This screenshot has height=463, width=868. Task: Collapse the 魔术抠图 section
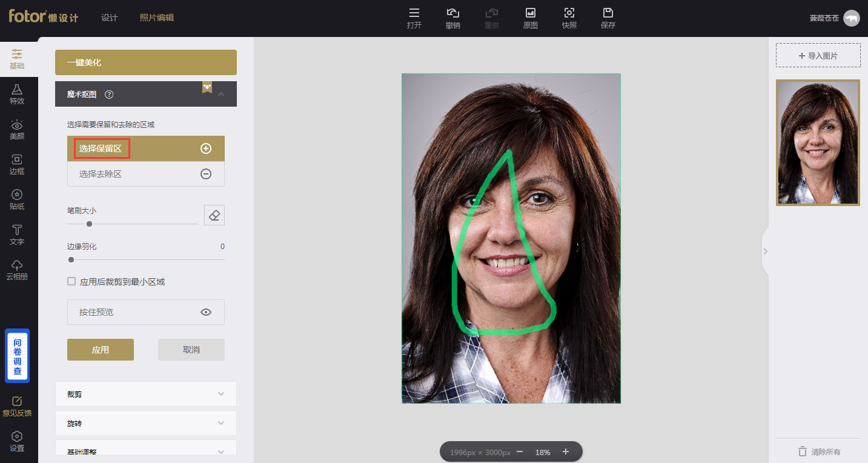tap(221, 94)
